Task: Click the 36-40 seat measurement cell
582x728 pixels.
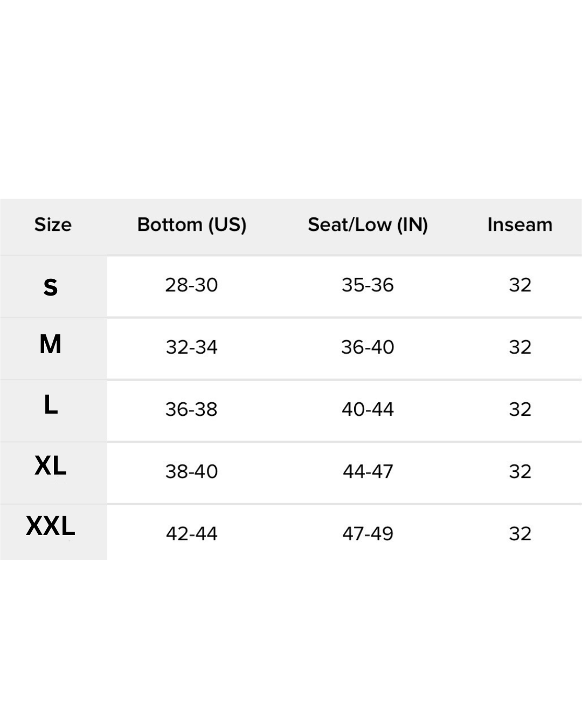Action: [x=368, y=347]
